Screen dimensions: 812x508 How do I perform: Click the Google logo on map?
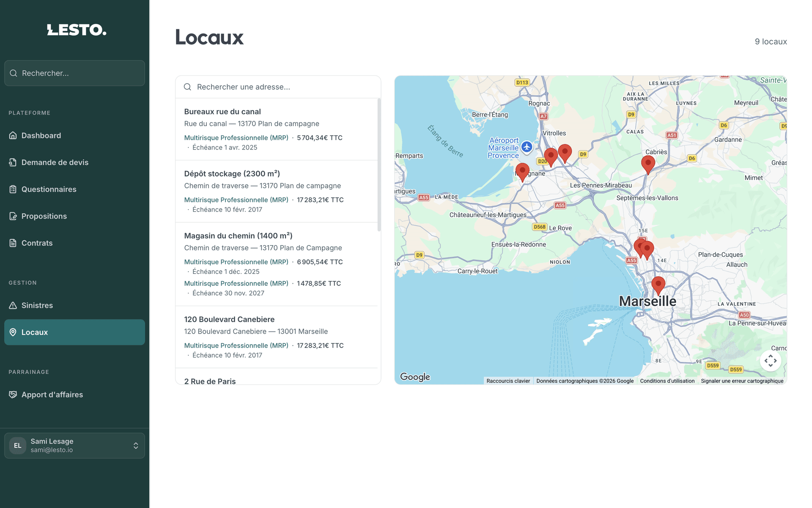[x=415, y=377]
